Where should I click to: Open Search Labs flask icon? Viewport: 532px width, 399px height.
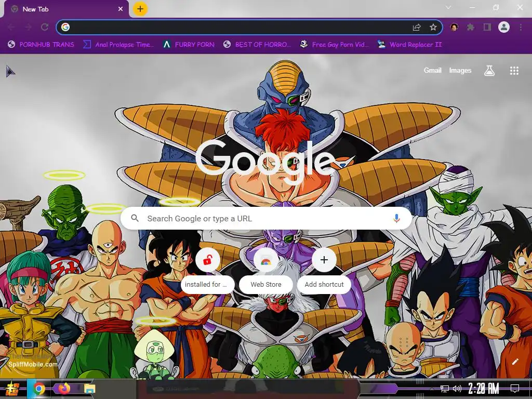(x=489, y=71)
